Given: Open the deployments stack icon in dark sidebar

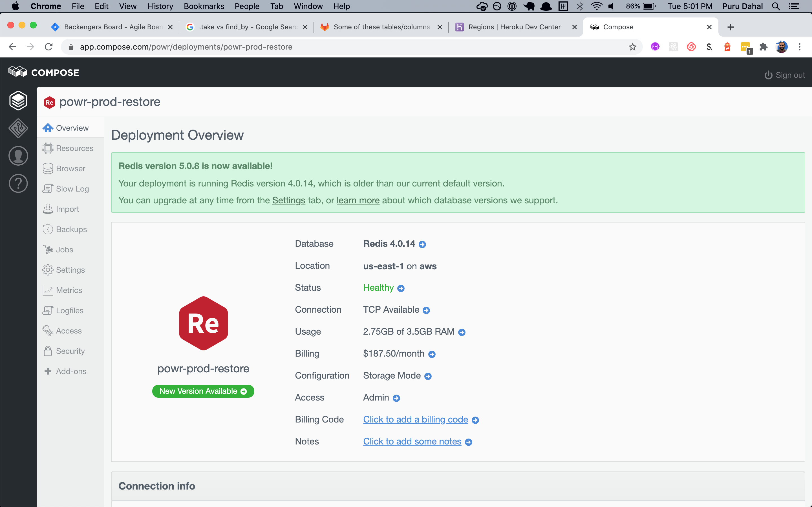Looking at the screenshot, I should 18,100.
